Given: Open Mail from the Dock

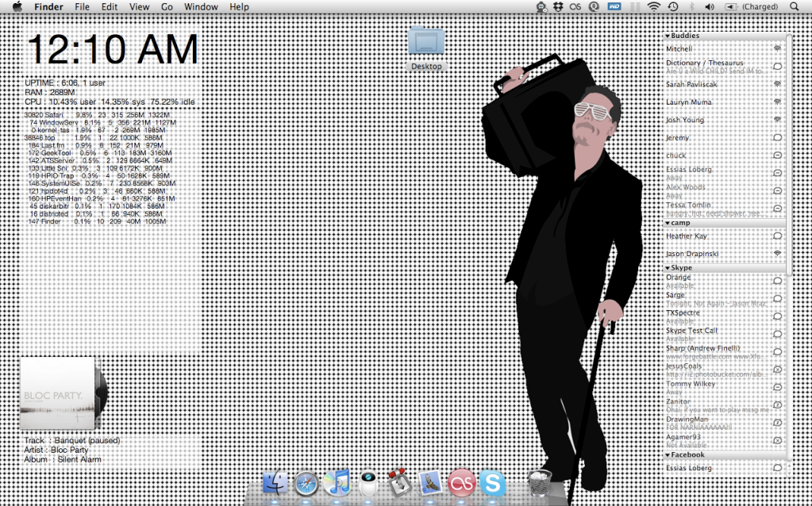Looking at the screenshot, I should click(x=430, y=483).
